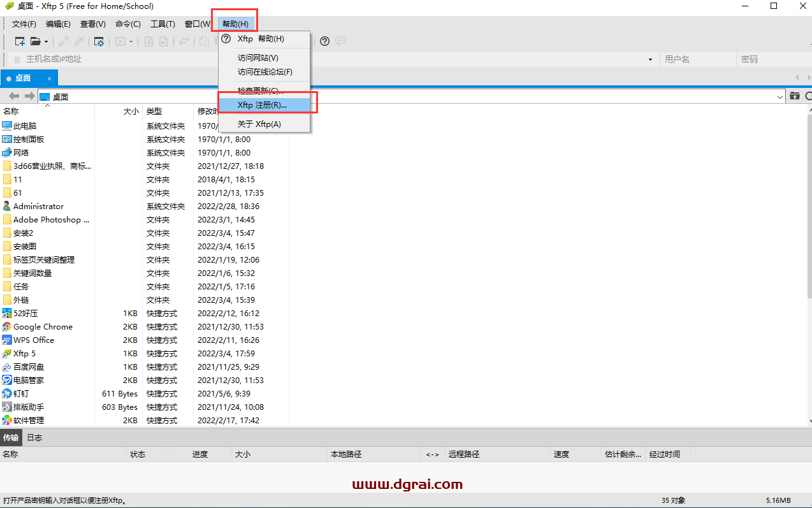This screenshot has width=812, height=508.
Task: Click the 密码 password field
Action: [774, 59]
